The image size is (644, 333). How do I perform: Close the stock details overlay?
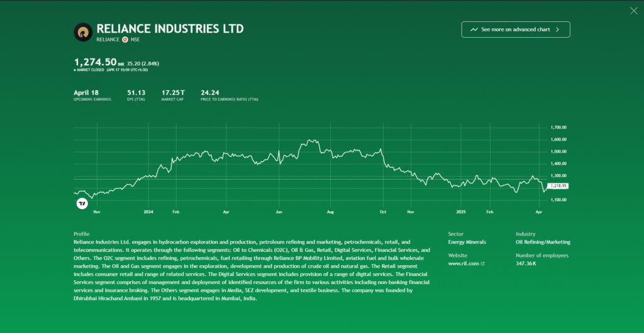point(634,11)
